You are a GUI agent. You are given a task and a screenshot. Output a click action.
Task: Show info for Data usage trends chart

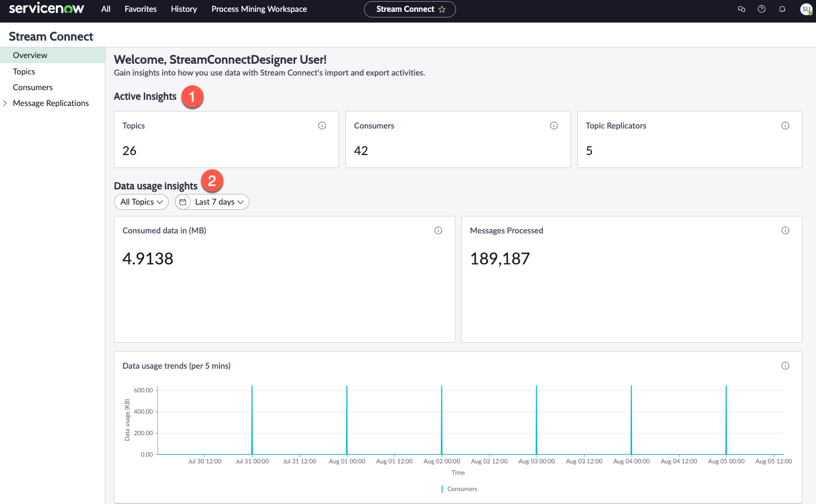[x=786, y=366]
